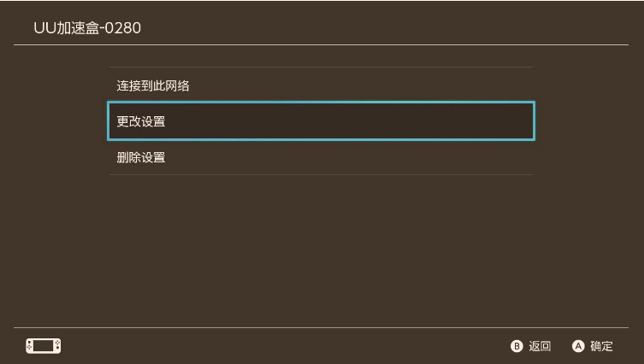Screen dimensions: 644x364
Task: Tap the "连接到此网络" row text
Action: (x=153, y=85)
